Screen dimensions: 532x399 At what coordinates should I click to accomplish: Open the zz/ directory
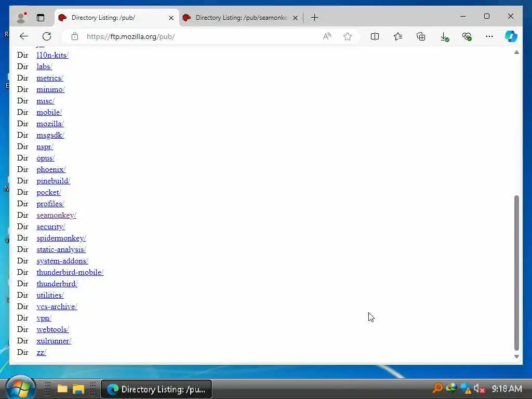pyautogui.click(x=41, y=353)
